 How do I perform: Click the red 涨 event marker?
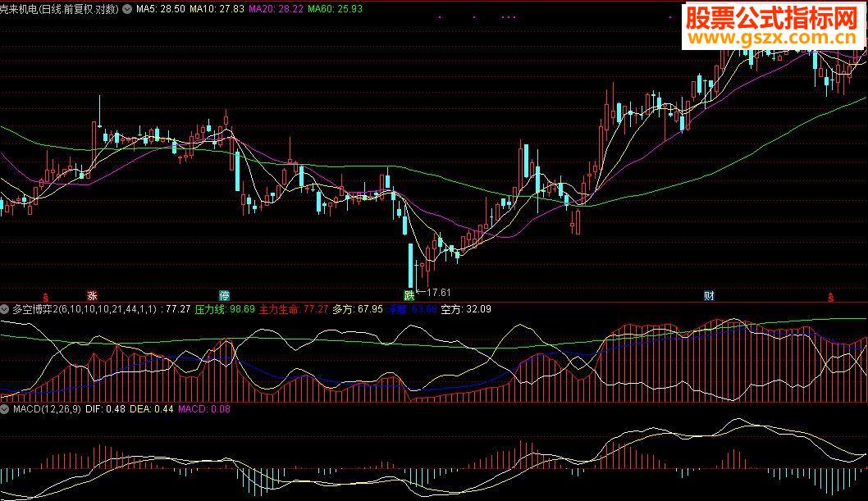click(x=92, y=295)
